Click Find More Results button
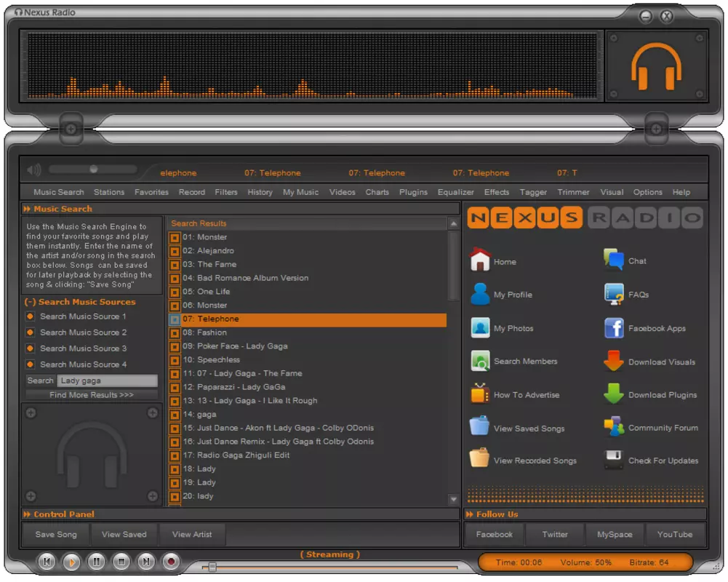The image size is (728, 582). click(x=92, y=395)
